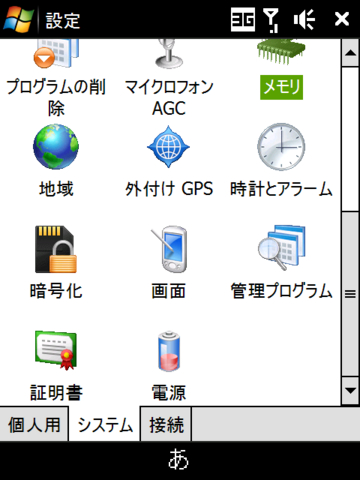Open the 画面 phone stylus icon
Image resolution: width=360 pixels, height=480 pixels.
[x=169, y=249]
